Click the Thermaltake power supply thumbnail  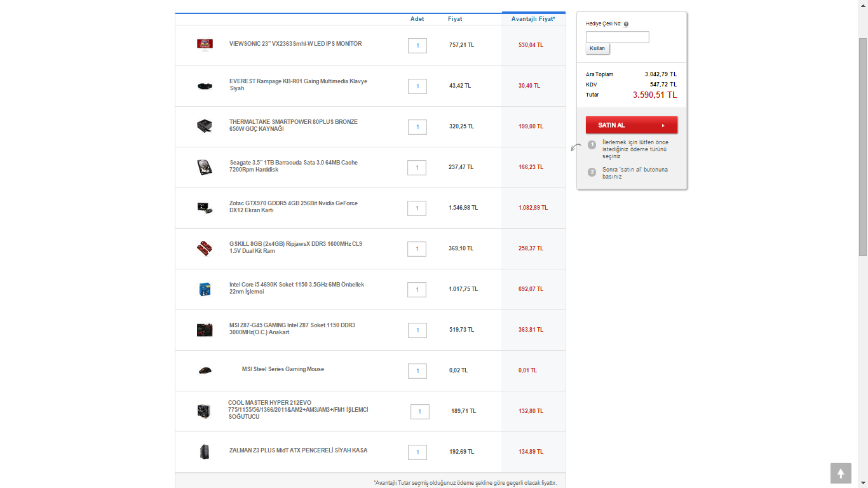205,126
